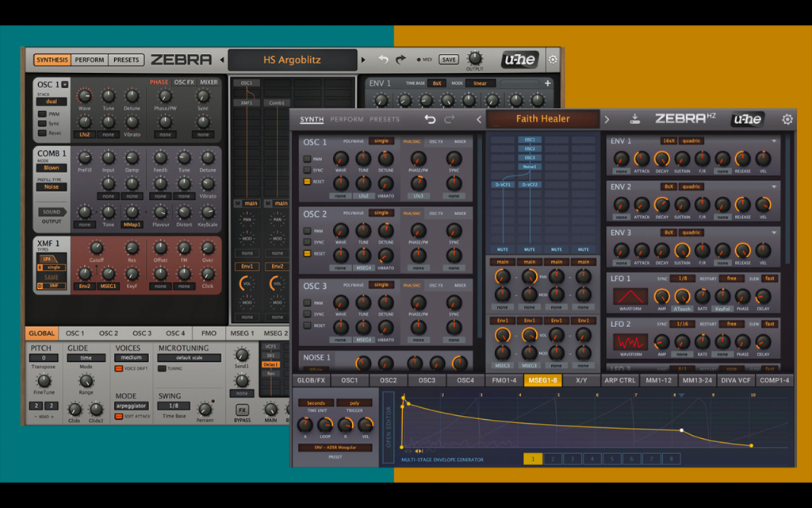Click the OSC1 module in ZebraHZ grid

coord(529,140)
